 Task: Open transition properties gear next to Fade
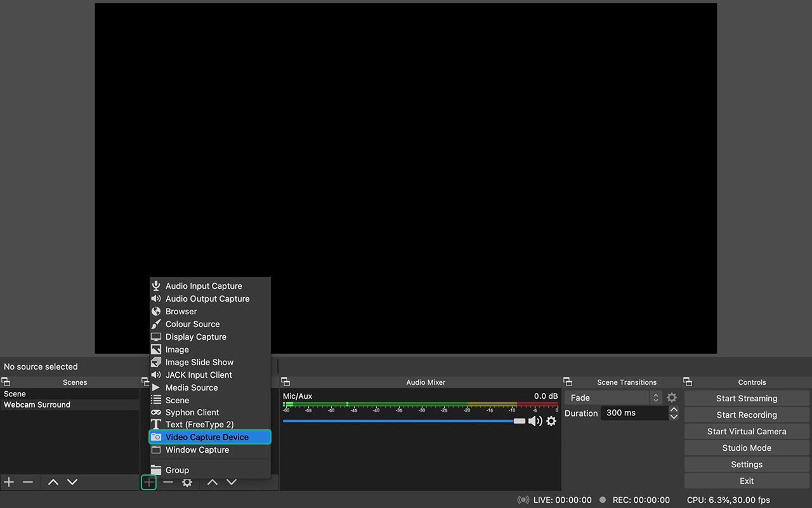coord(672,398)
